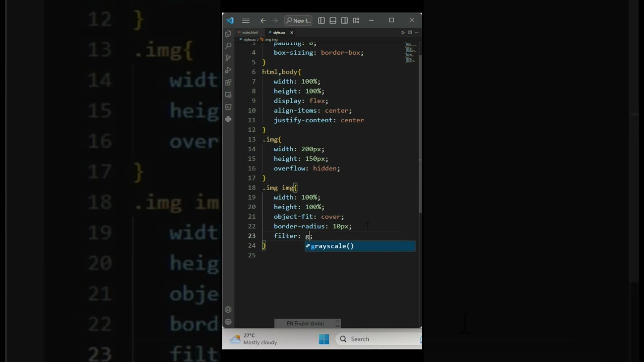Open the hamburger application menu
Viewport: 644px width, 362px height.
tap(246, 21)
